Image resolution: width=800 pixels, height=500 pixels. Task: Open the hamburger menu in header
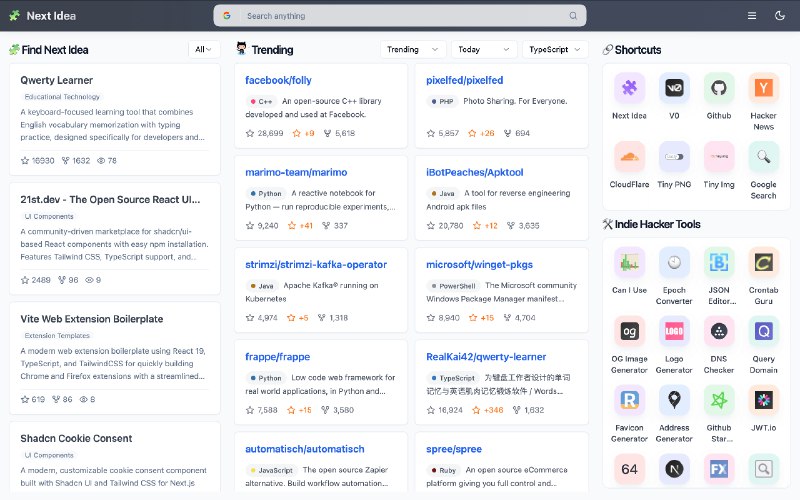tap(752, 16)
